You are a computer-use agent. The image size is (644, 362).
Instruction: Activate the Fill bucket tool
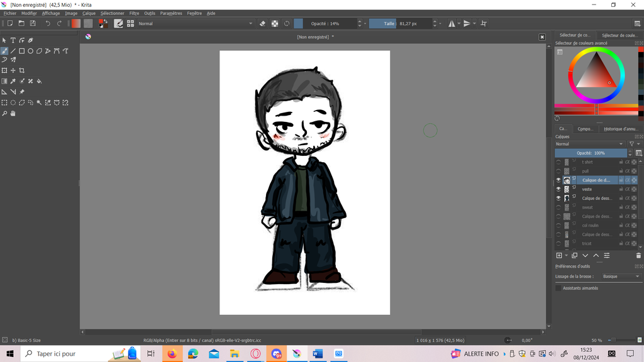pos(39,81)
